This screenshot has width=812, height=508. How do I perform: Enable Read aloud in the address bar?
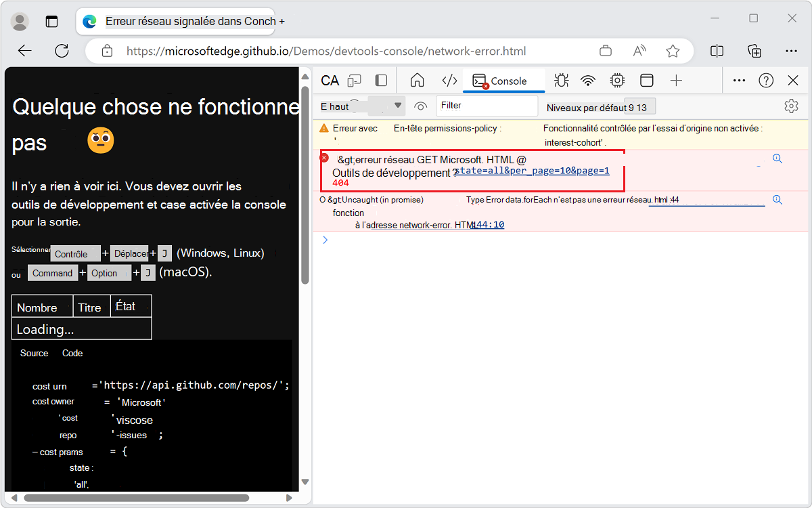[639, 51]
